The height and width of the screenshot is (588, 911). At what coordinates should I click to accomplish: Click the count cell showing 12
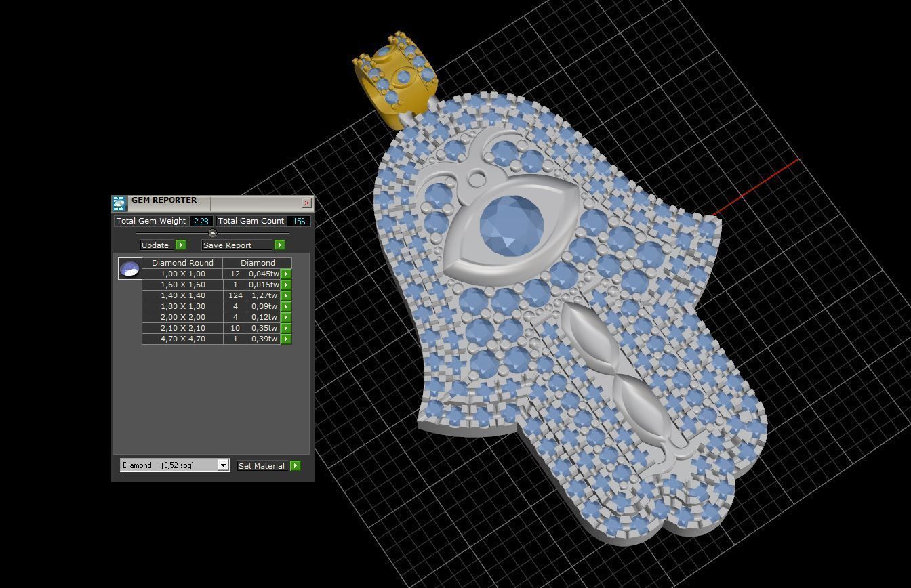[x=235, y=274]
